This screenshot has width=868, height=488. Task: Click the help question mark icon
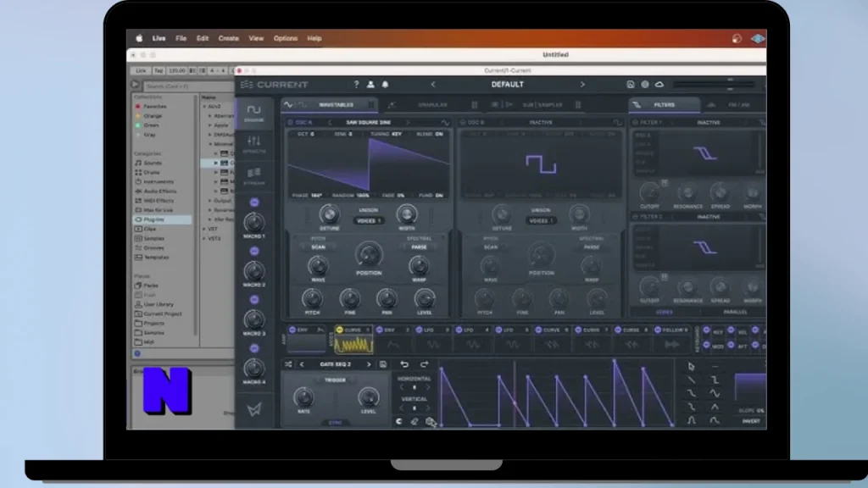click(357, 84)
